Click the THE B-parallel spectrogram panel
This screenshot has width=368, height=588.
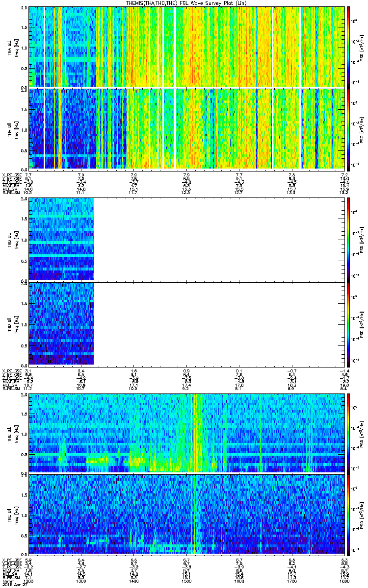[x=187, y=514]
